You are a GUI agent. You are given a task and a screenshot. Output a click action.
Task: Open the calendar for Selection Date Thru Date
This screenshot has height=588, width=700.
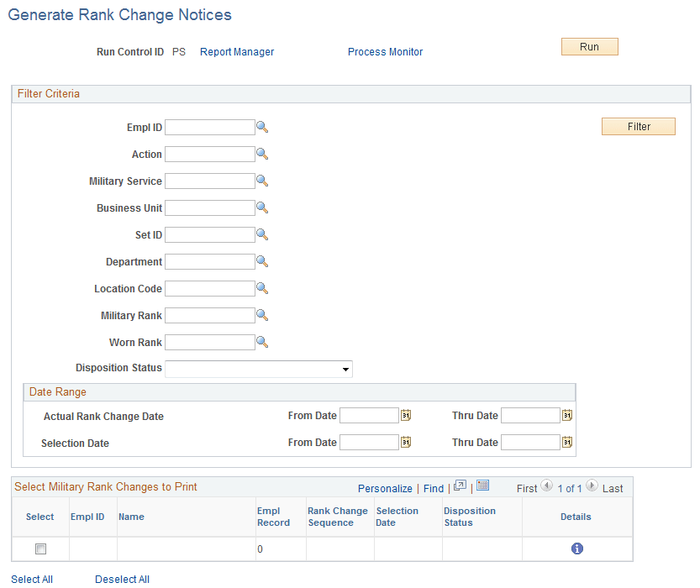568,442
